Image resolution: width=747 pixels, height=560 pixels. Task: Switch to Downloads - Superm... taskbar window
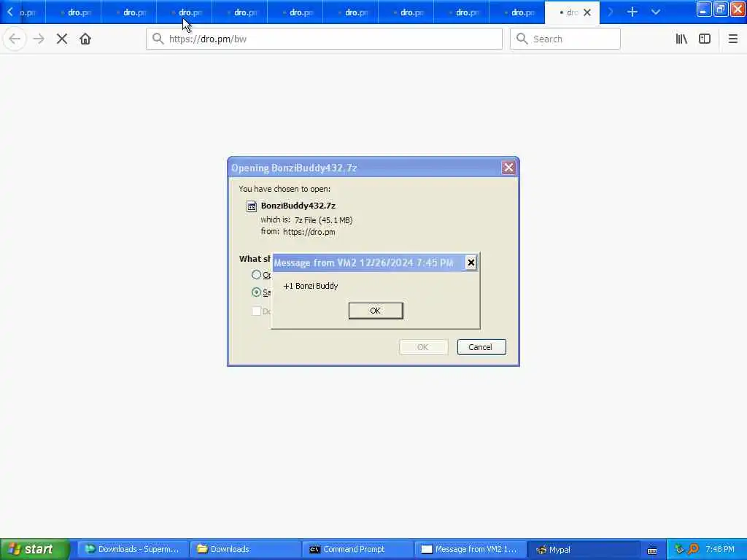pyautogui.click(x=133, y=549)
